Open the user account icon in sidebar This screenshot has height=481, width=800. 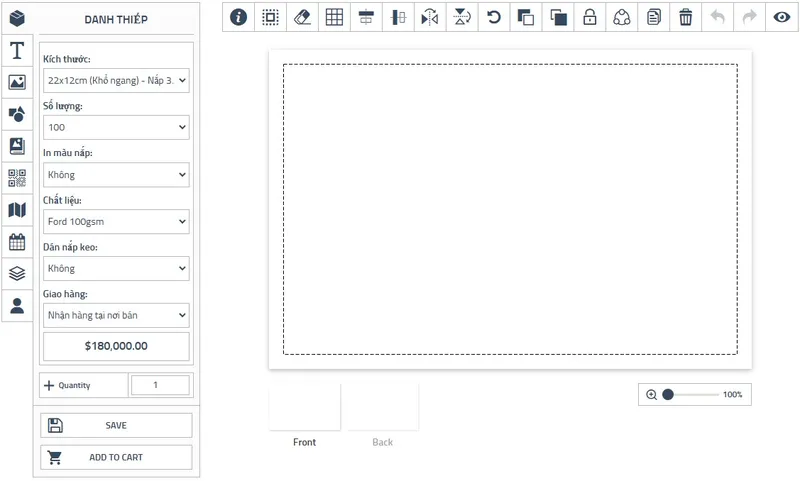[x=17, y=306]
